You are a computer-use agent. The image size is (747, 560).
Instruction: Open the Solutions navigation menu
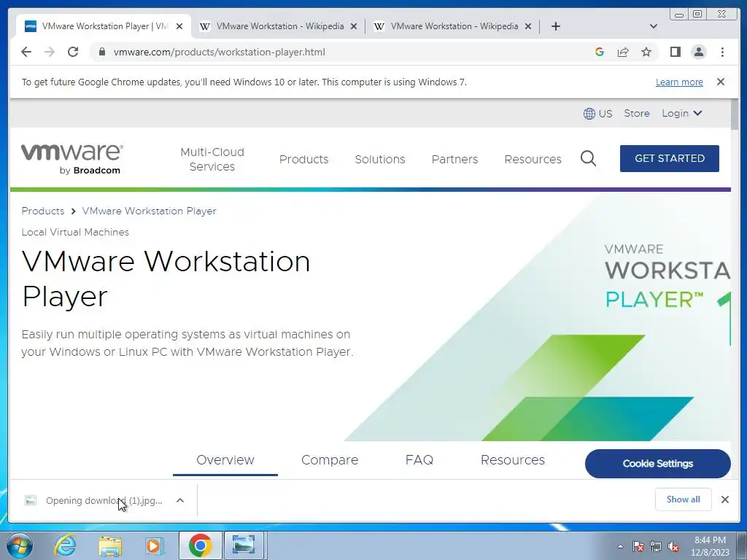379,159
